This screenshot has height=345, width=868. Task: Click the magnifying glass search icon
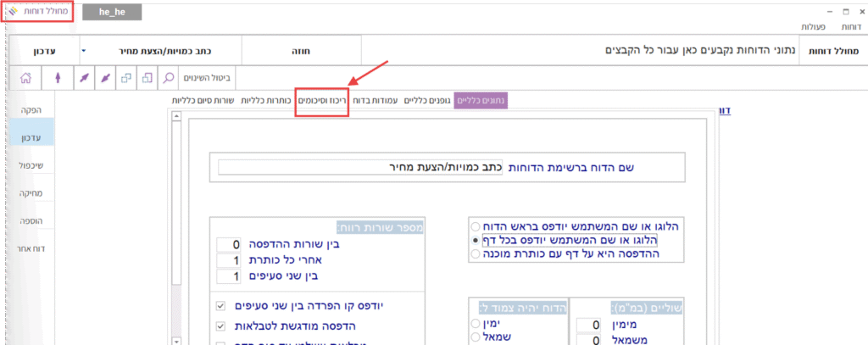pyautogui.click(x=168, y=78)
